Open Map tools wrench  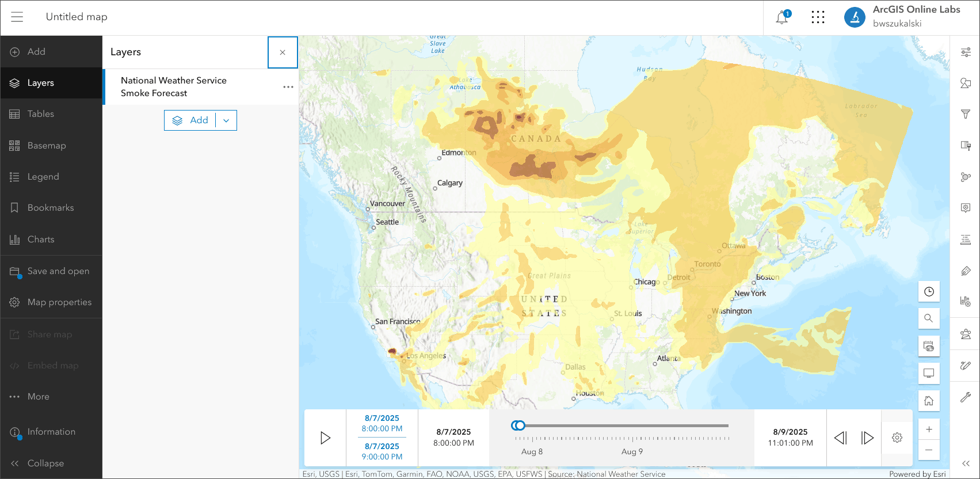966,397
